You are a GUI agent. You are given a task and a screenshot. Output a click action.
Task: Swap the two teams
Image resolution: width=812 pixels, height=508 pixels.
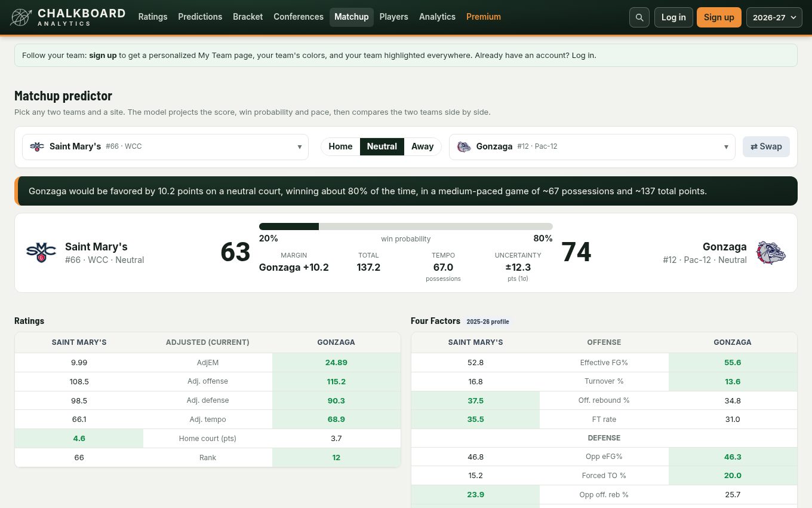[766, 146]
